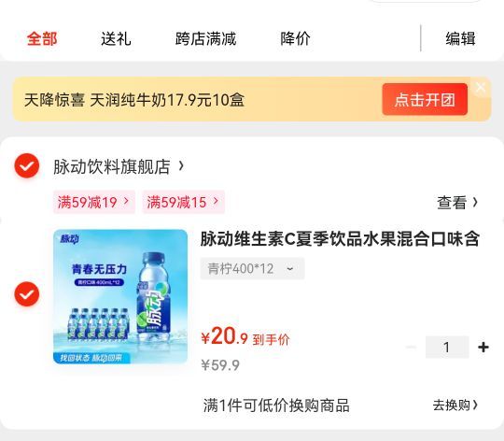The image size is (504, 441).
Task: Select the 降价 tab
Action: coord(295,39)
